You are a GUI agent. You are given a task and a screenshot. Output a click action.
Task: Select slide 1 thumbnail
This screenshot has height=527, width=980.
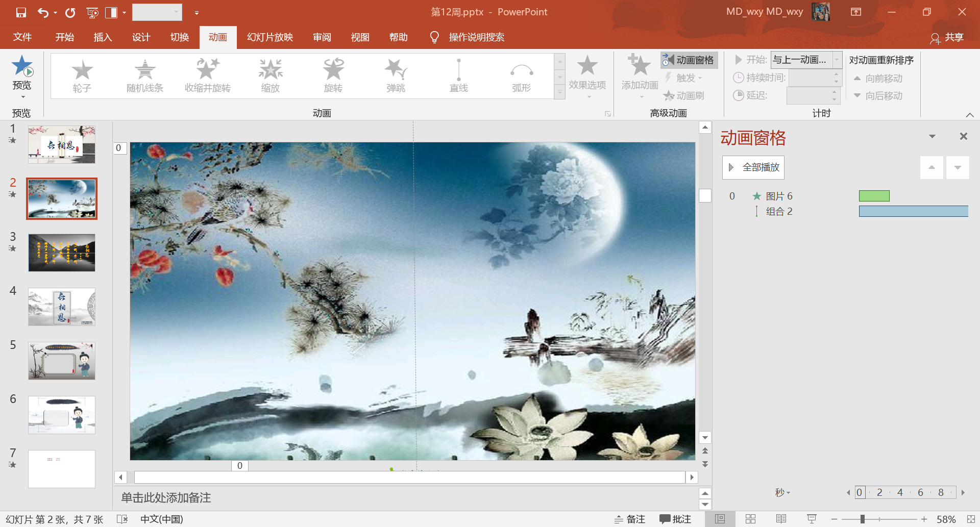[x=62, y=145]
